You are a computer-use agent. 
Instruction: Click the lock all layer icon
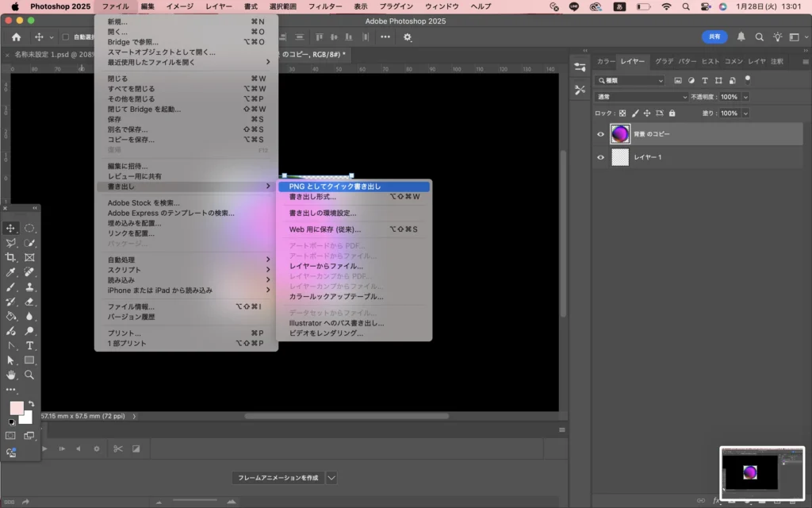(x=671, y=114)
